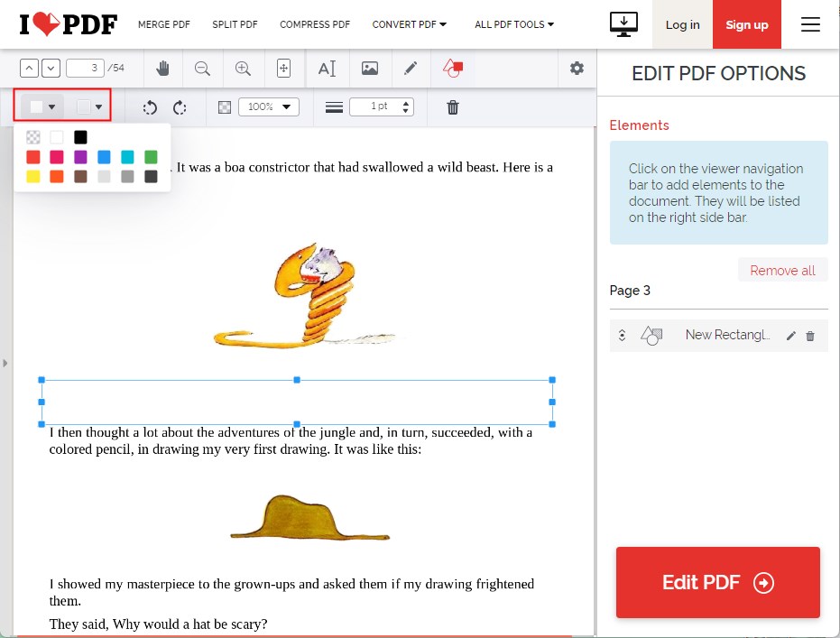Select the hand pan tool
Screen dimensions: 840x638
click(162, 68)
